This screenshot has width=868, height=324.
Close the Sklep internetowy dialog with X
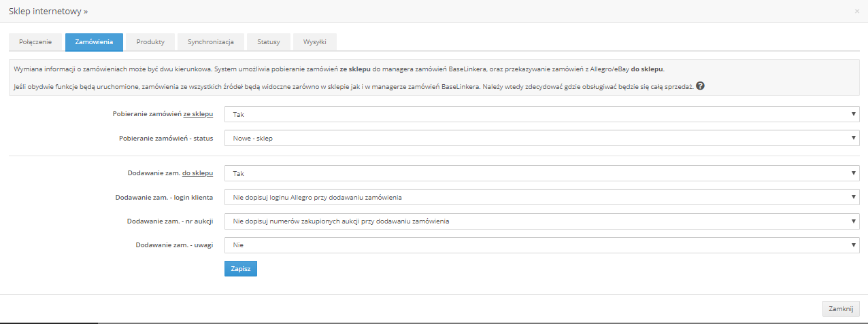click(x=856, y=12)
